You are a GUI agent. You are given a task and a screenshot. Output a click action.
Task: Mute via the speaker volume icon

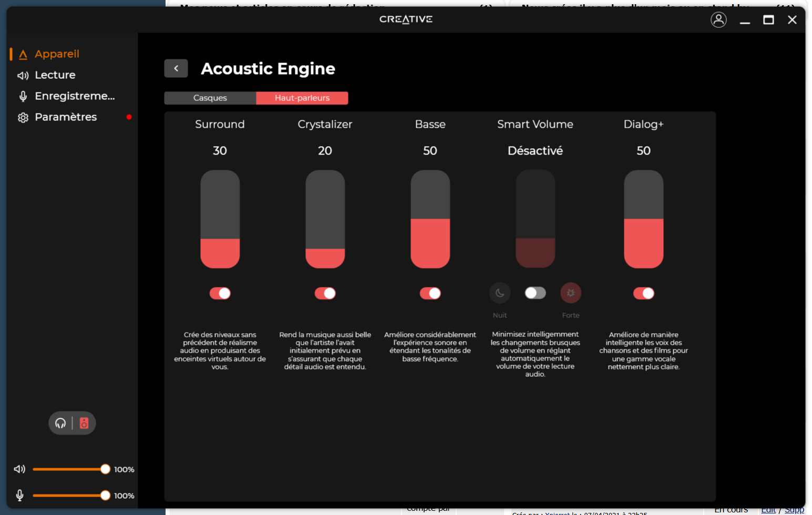19,469
